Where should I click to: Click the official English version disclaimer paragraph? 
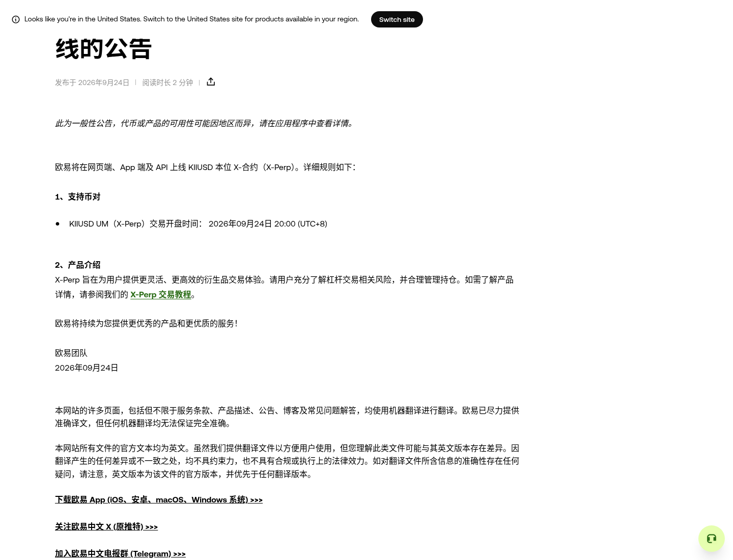(x=287, y=461)
